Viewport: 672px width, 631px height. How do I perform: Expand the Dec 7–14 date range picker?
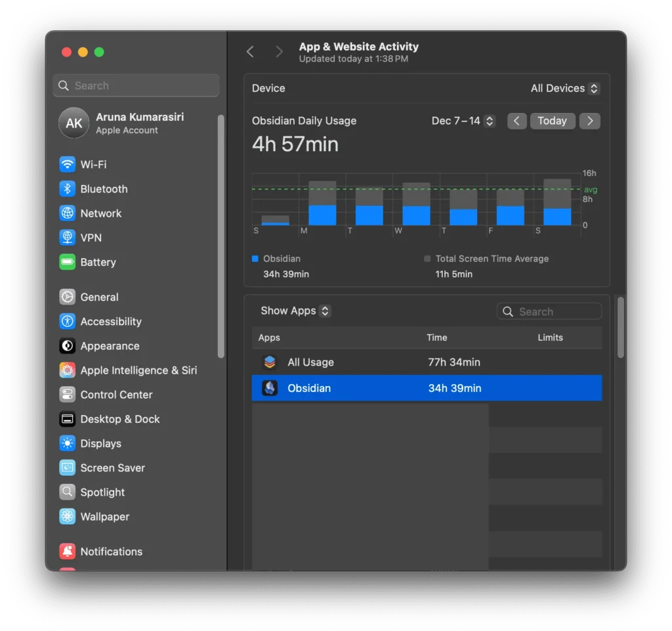[x=463, y=121]
